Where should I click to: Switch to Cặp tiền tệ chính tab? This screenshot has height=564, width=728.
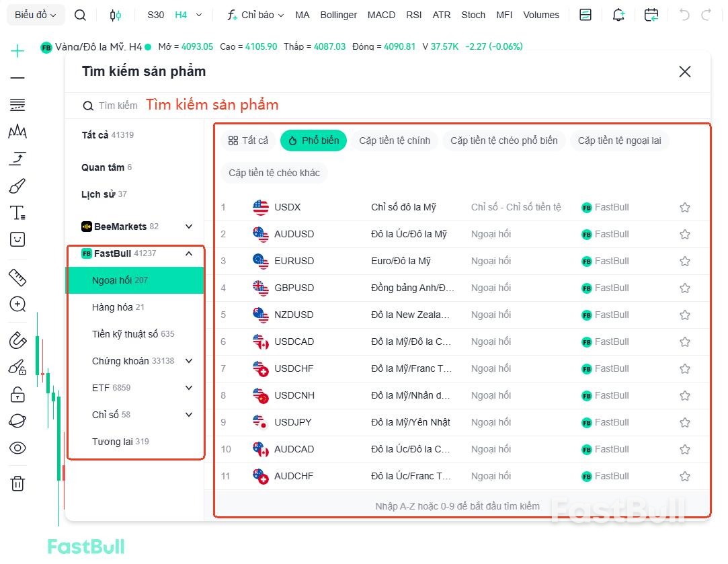point(394,140)
